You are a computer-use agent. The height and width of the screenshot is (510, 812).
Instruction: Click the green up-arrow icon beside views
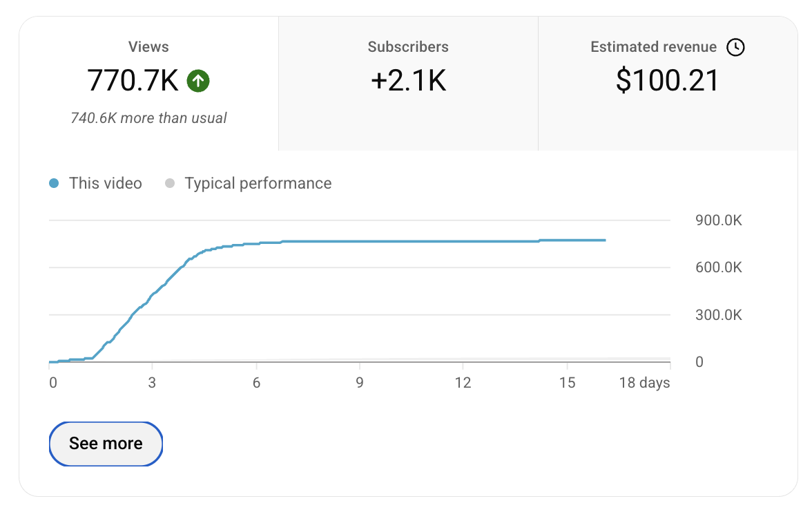(x=197, y=81)
